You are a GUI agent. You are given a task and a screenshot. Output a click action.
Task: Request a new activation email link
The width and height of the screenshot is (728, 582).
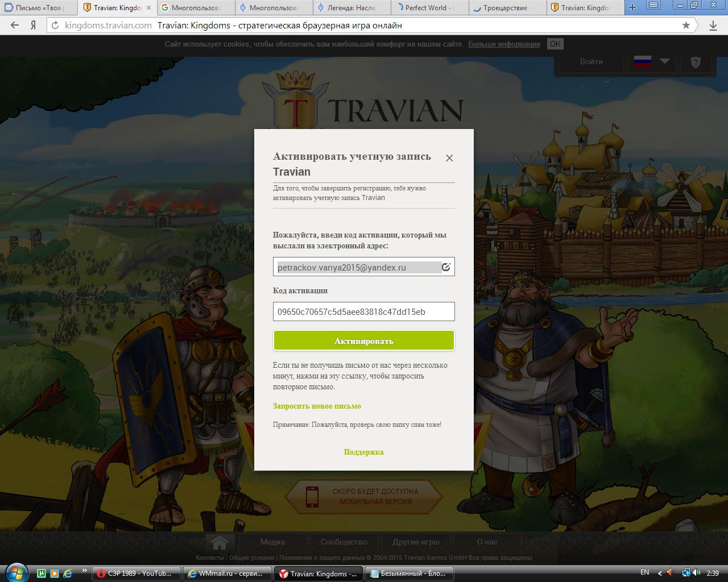pyautogui.click(x=317, y=406)
